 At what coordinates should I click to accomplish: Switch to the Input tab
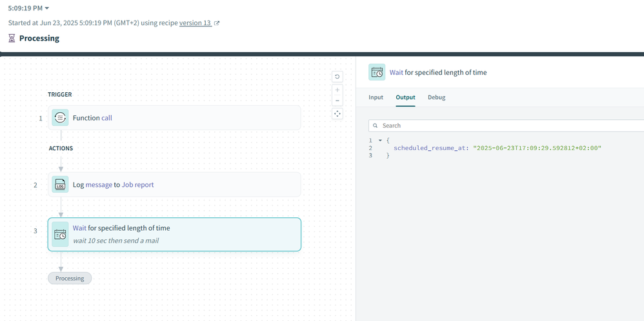[376, 97]
